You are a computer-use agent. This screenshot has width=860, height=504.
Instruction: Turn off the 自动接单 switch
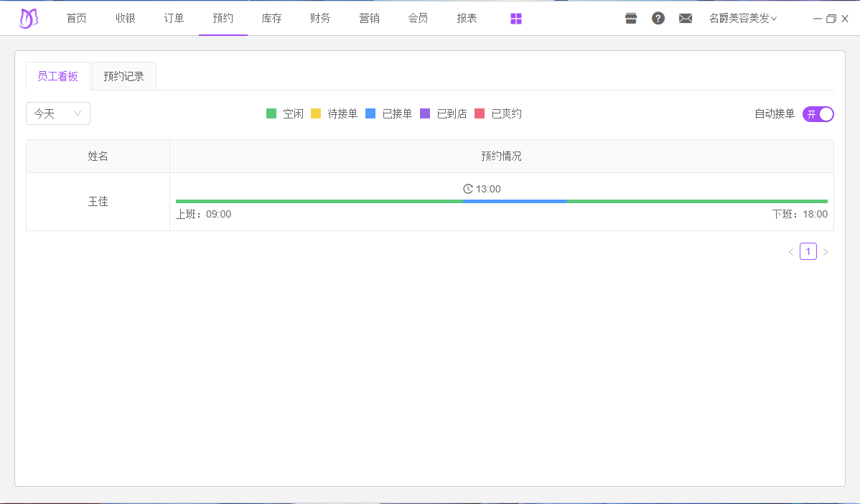818,114
